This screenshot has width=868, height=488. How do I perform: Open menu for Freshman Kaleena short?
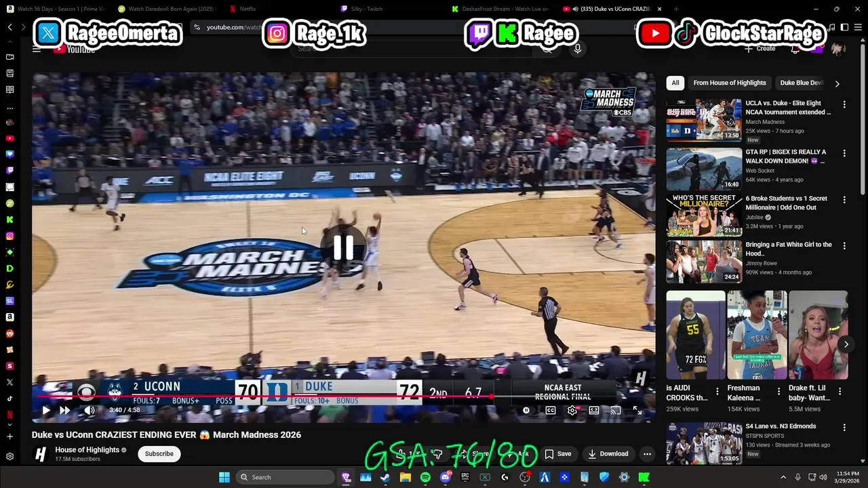tap(778, 391)
